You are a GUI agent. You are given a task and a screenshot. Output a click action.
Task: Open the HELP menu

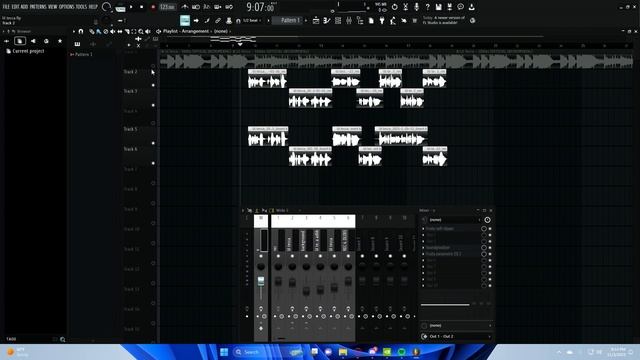click(93, 7)
